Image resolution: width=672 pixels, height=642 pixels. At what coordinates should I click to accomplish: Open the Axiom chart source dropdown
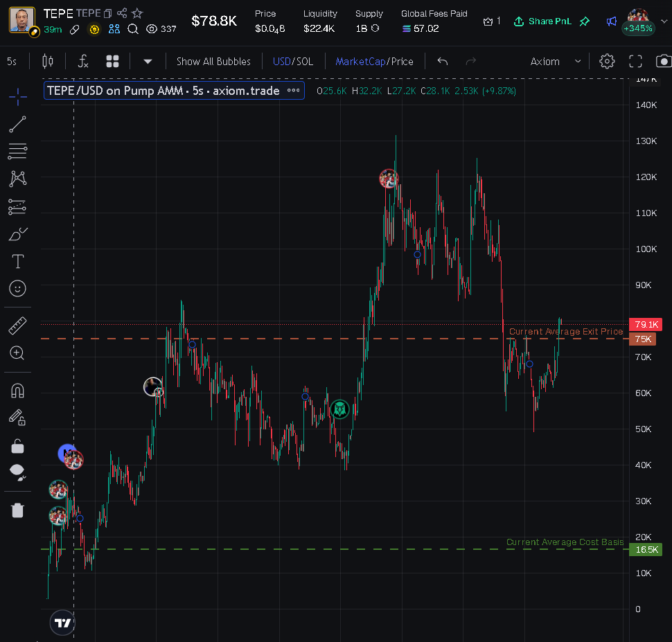556,61
